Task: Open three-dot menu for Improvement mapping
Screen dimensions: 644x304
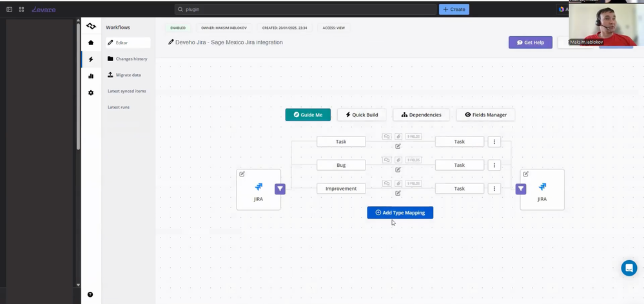Action: (494, 189)
